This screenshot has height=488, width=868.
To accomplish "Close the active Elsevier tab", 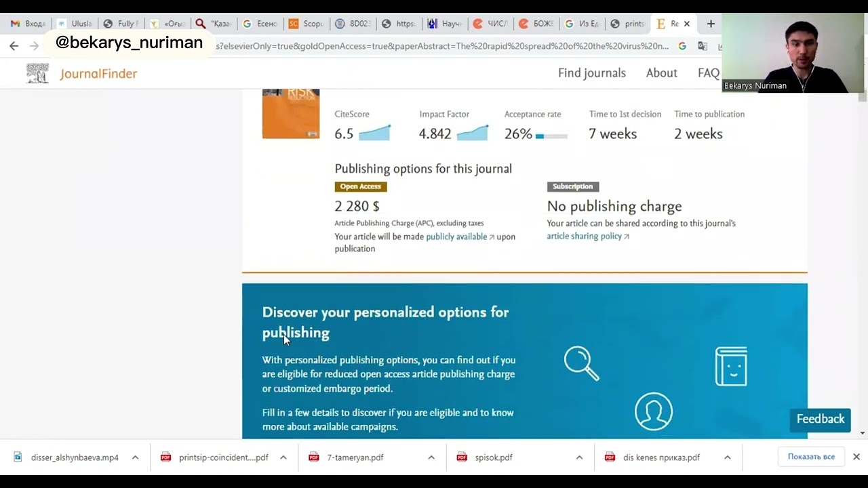I will 686,24.
